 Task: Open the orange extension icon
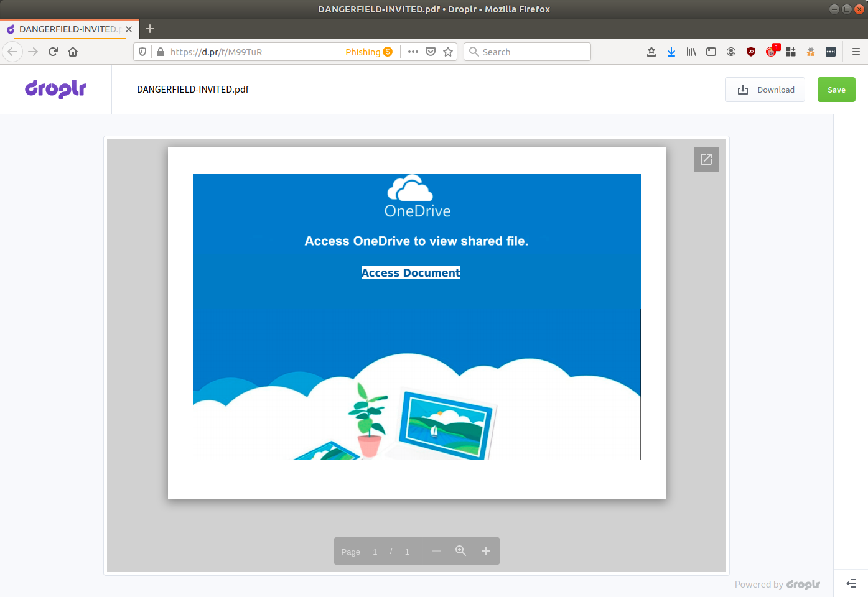[811, 52]
